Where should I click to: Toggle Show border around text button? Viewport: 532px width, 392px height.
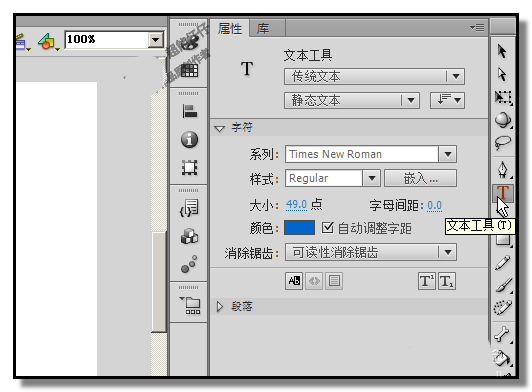click(334, 281)
